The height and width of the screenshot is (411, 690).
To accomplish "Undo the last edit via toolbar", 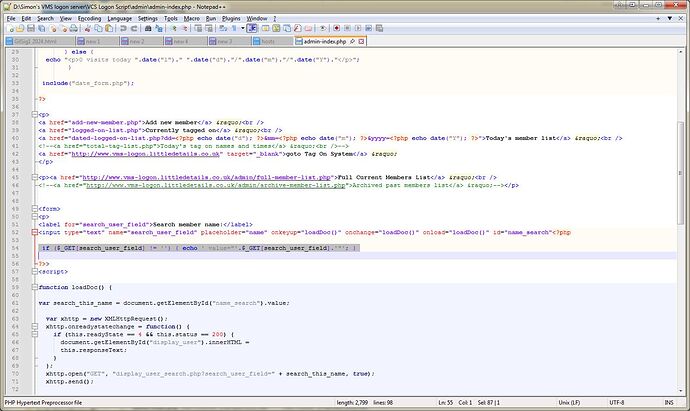I will (123, 28).
